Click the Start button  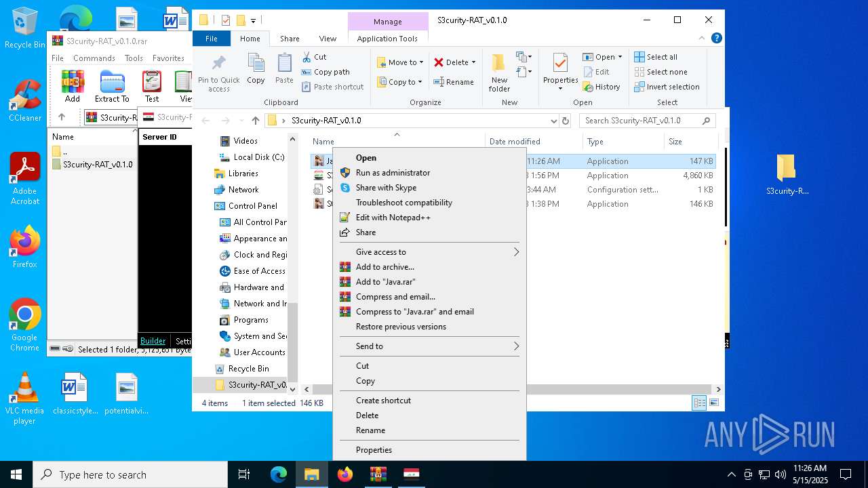click(16, 474)
